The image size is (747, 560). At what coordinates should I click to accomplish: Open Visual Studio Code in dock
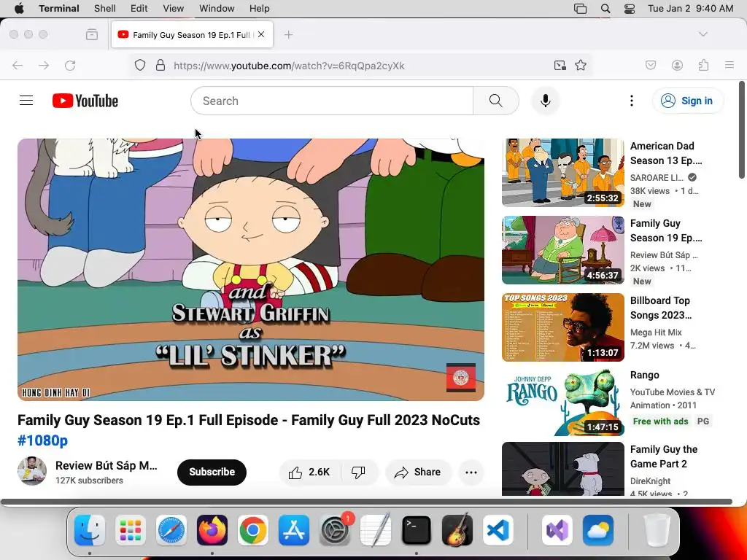(x=498, y=530)
